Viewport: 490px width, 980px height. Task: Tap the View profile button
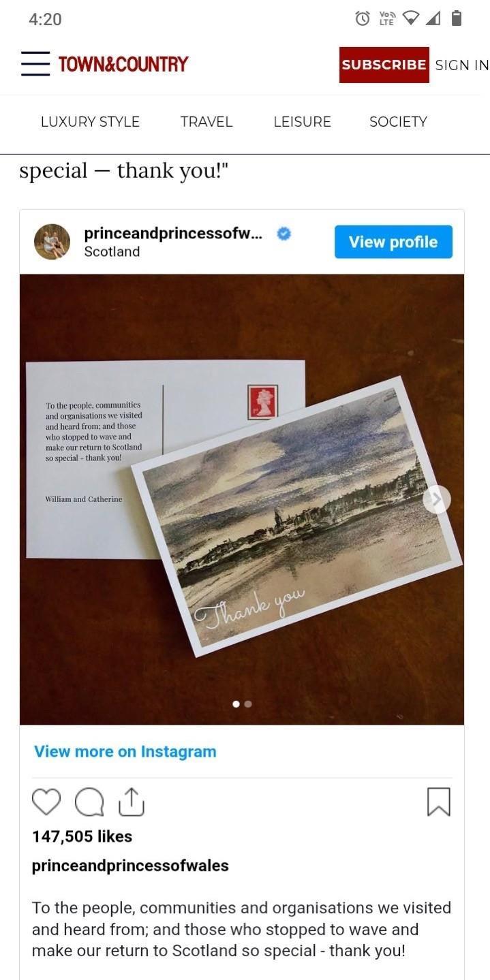[x=393, y=242]
